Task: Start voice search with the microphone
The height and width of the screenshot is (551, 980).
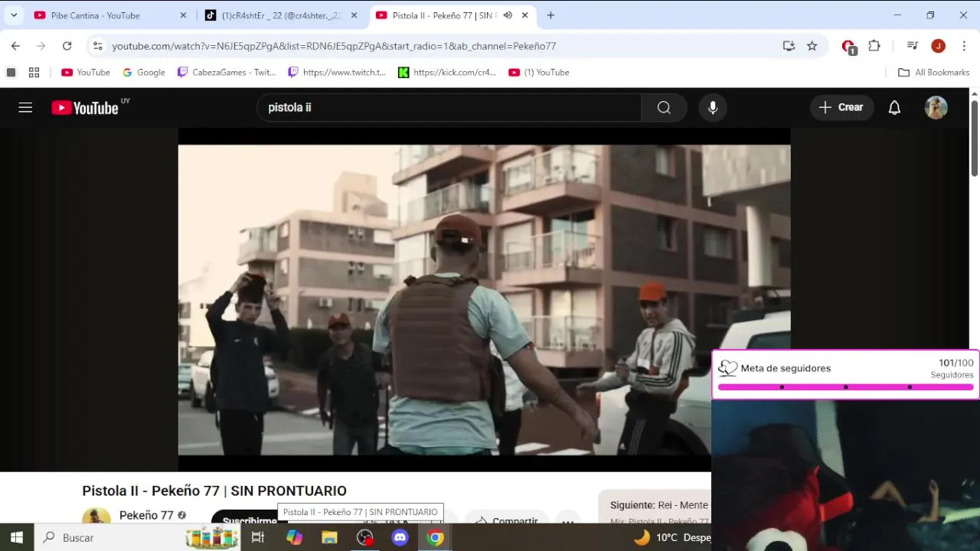Action: coord(713,108)
